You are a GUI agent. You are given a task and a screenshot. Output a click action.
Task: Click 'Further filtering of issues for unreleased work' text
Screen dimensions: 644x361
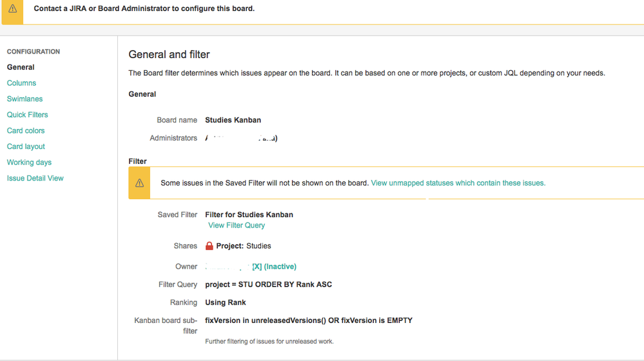click(269, 341)
